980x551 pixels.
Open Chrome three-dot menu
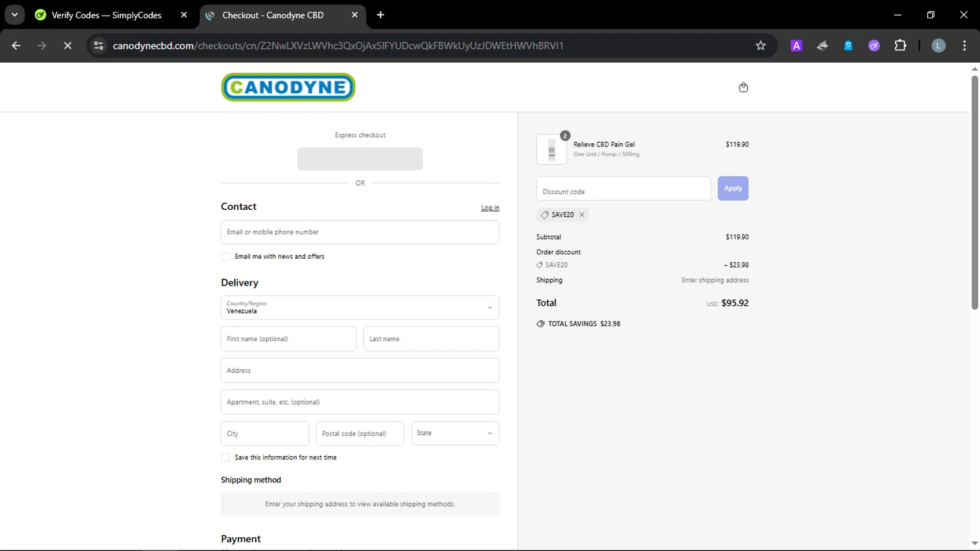click(x=964, y=46)
